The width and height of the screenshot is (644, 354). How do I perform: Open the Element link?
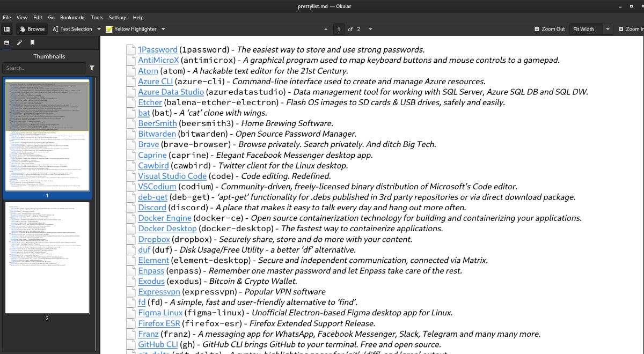[153, 260]
